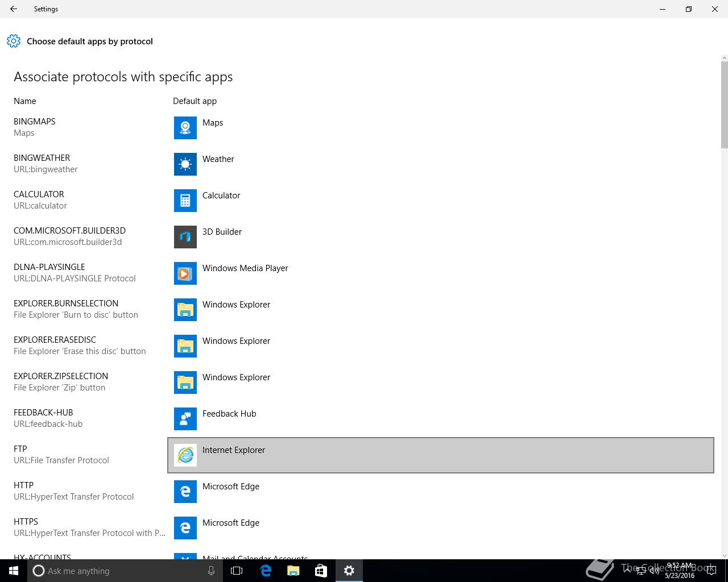Click the 'EXPLORER.ZIPSELECTION' protocol name
This screenshot has height=582, width=728.
[61, 376]
